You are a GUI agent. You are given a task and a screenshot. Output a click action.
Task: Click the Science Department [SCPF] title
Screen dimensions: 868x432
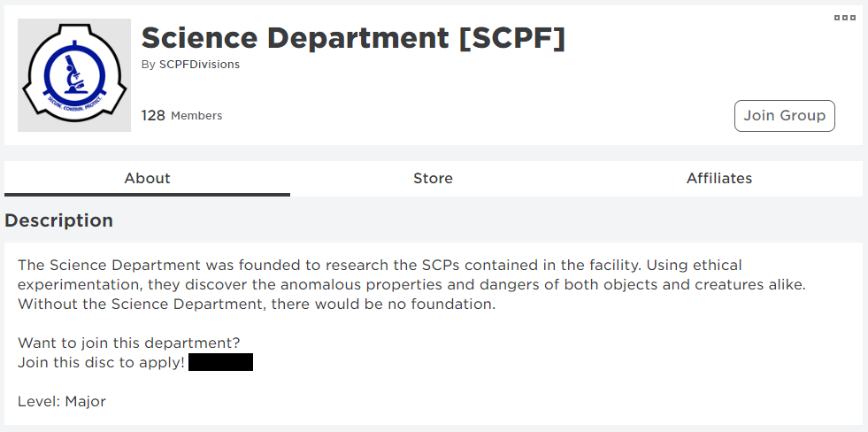pyautogui.click(x=352, y=38)
